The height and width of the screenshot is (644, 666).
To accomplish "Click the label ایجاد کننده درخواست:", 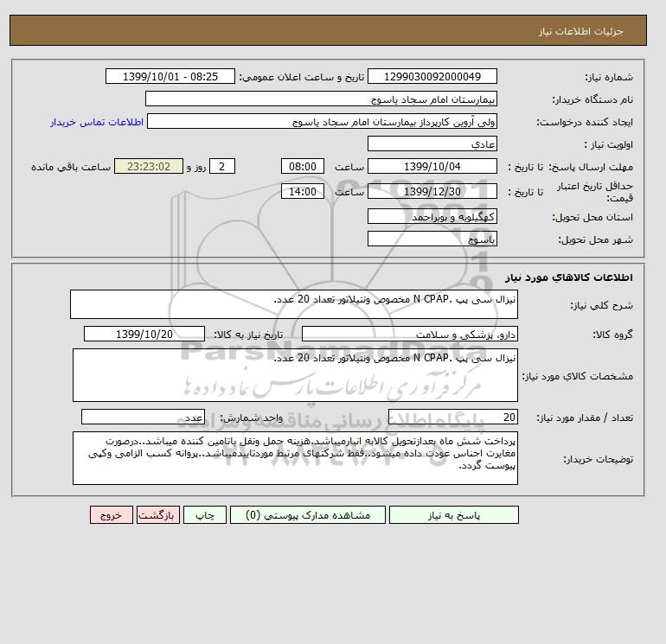I will click(x=585, y=122).
